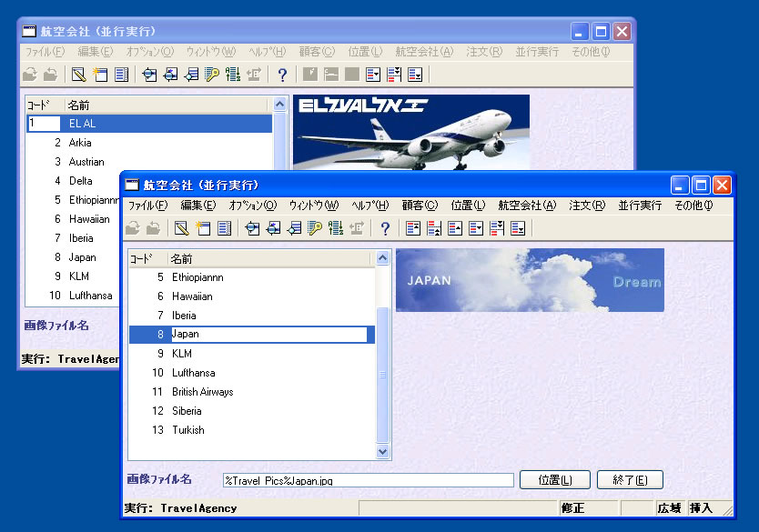Open その他 menu in the front window
The image size is (759, 532).
(x=693, y=206)
